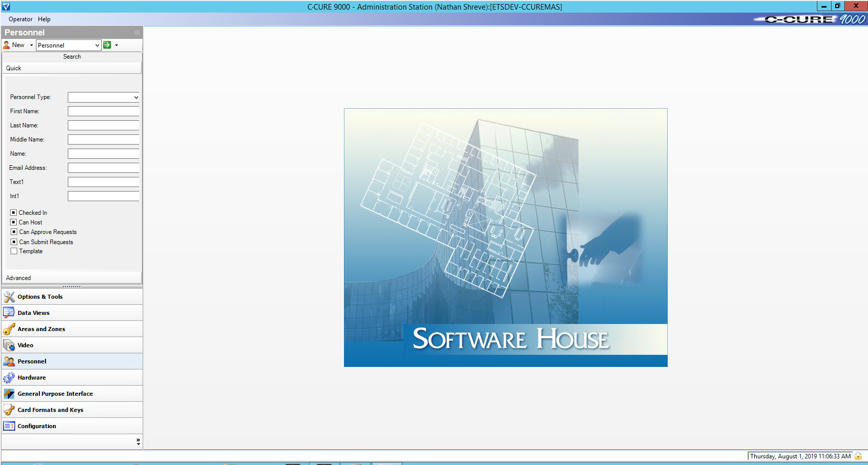
Task: Click the Personnel people icon in navigation
Action: [x=9, y=361]
